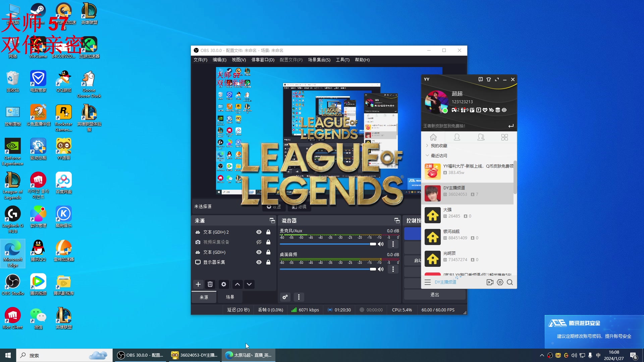Open YY feedback icon in title bar

[481, 79]
